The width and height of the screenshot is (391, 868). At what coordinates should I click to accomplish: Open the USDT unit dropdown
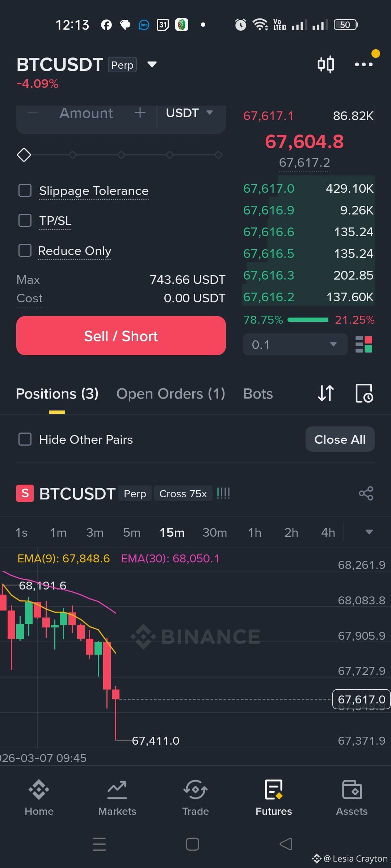[x=189, y=113]
